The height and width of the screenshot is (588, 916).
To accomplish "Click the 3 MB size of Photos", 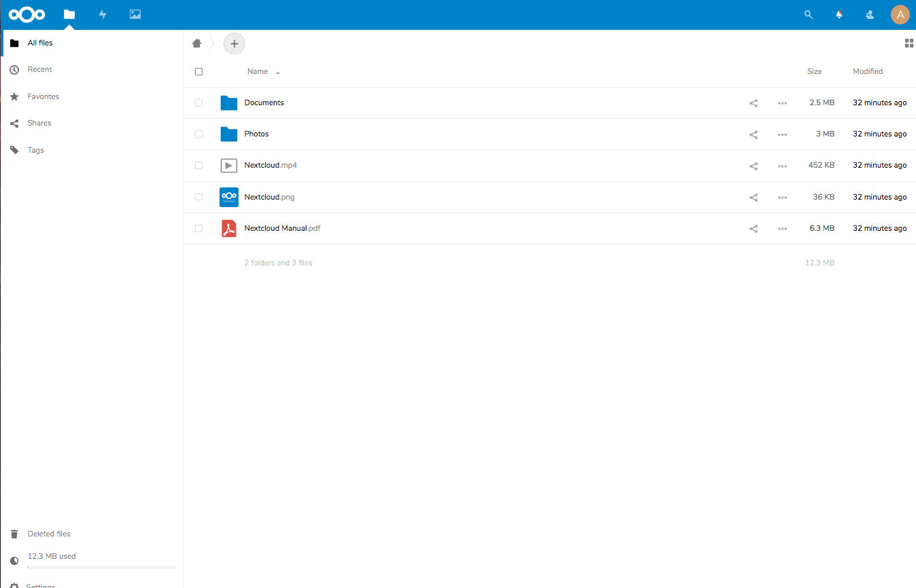I will click(x=825, y=134).
